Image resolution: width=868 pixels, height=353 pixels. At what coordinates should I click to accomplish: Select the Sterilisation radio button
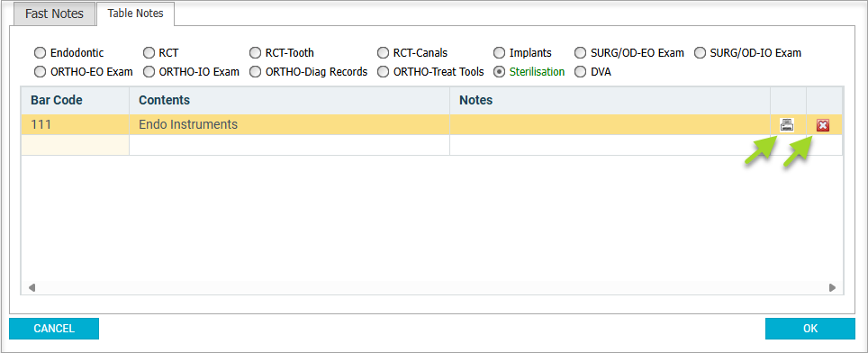(500, 72)
